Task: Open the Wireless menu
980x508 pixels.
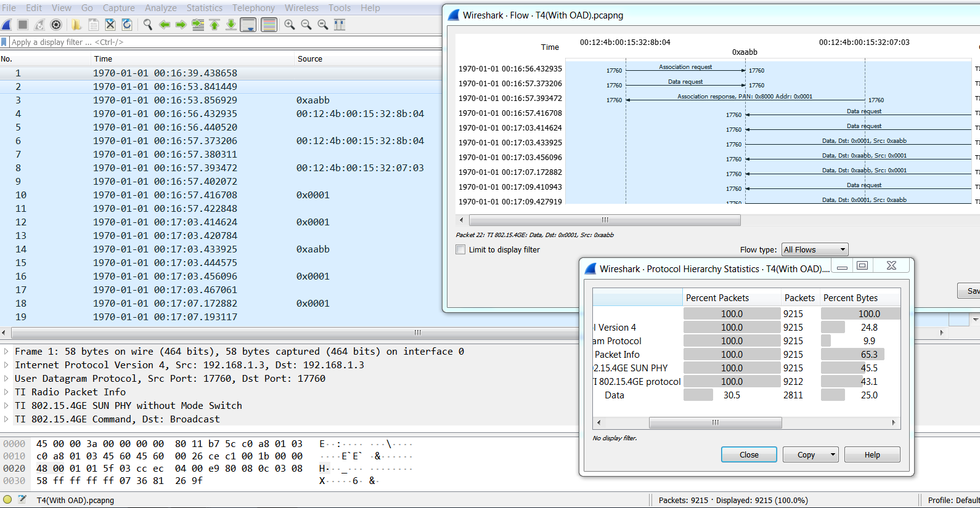Action: (x=301, y=8)
